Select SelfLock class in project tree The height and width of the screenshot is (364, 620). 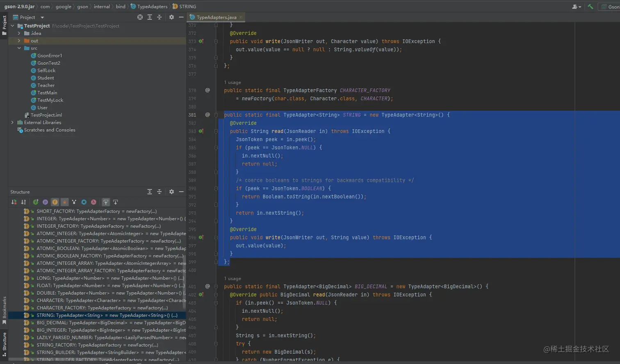46,71
